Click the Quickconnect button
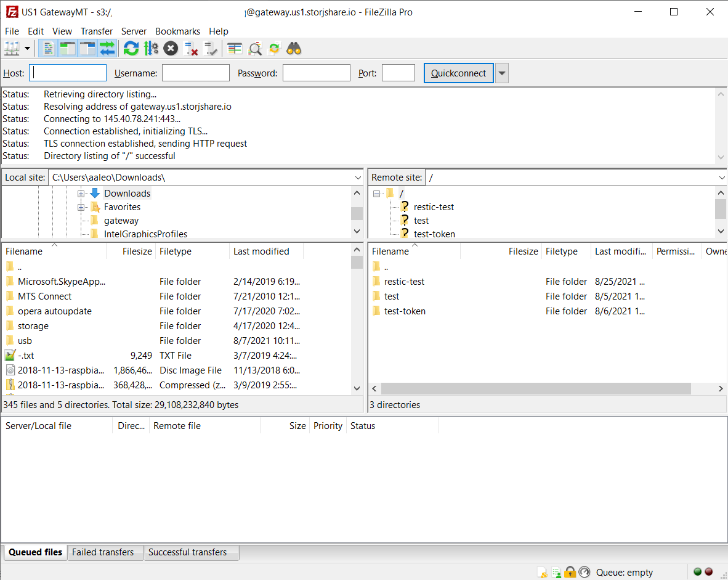The width and height of the screenshot is (728, 580). 458,73
